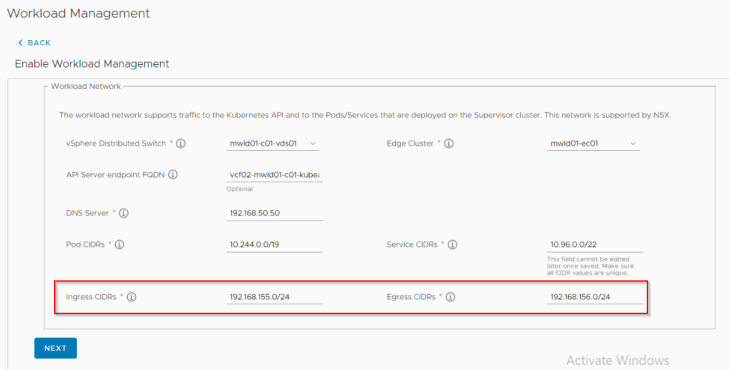Screen dimensions: 730x370
Task: Expand the vSphere Distributed Switch dropdown
Action: 273,144
